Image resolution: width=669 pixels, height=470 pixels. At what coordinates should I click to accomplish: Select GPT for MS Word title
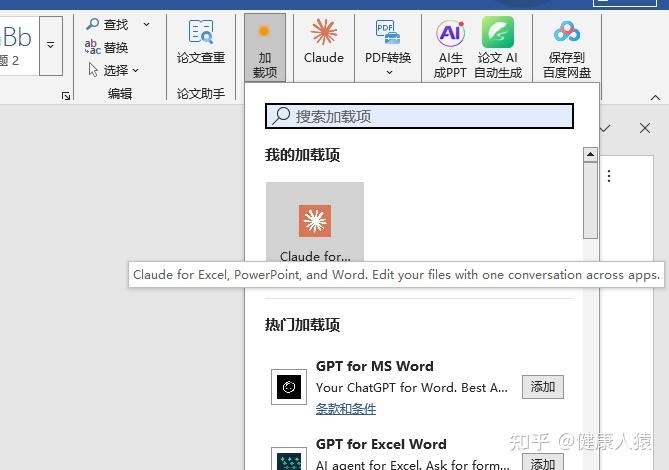tap(375, 366)
